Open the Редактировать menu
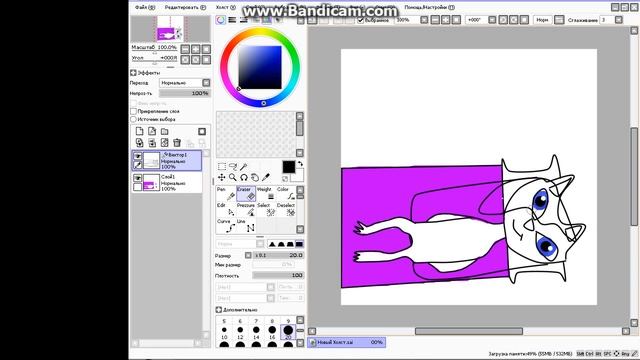This screenshot has height=360, width=640. pyautogui.click(x=185, y=7)
